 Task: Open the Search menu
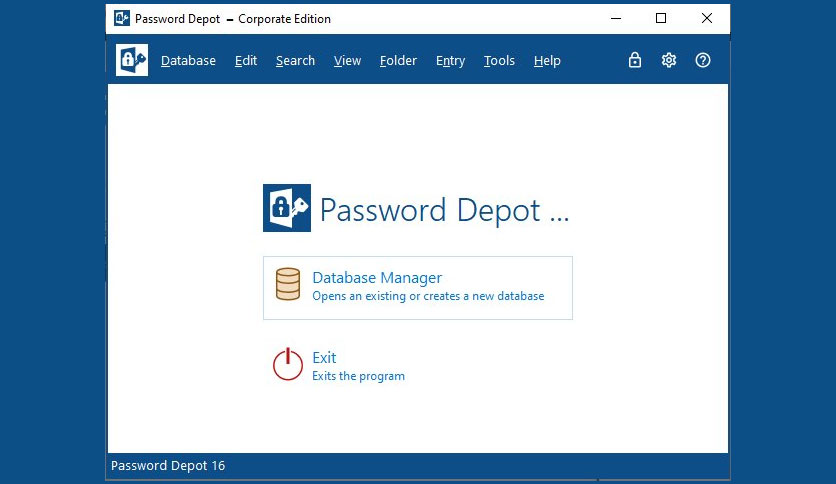pyautogui.click(x=295, y=61)
